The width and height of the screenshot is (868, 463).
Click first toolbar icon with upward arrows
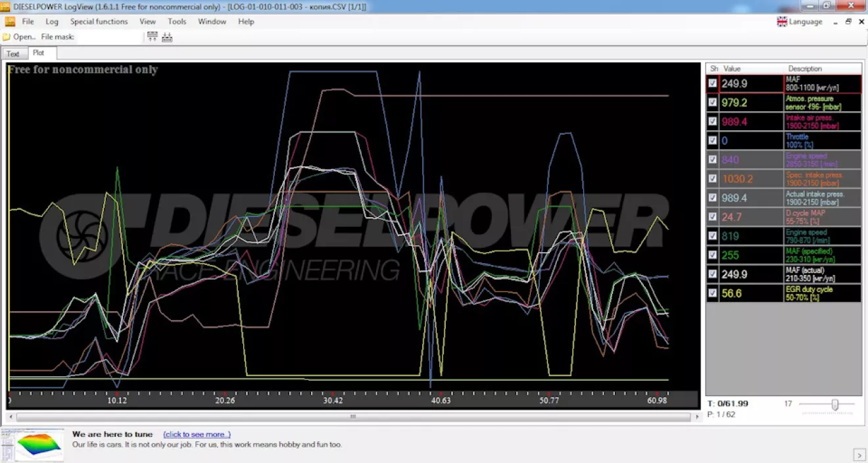click(x=153, y=37)
